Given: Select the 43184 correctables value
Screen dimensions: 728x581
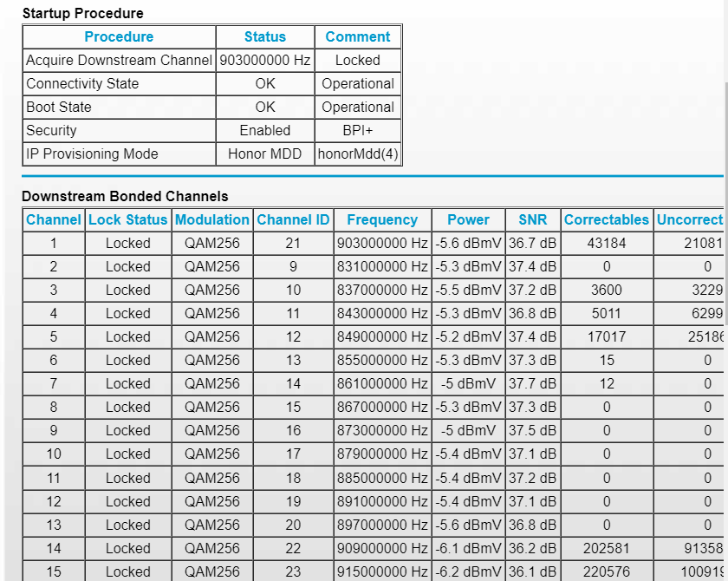Looking at the screenshot, I should [x=607, y=243].
